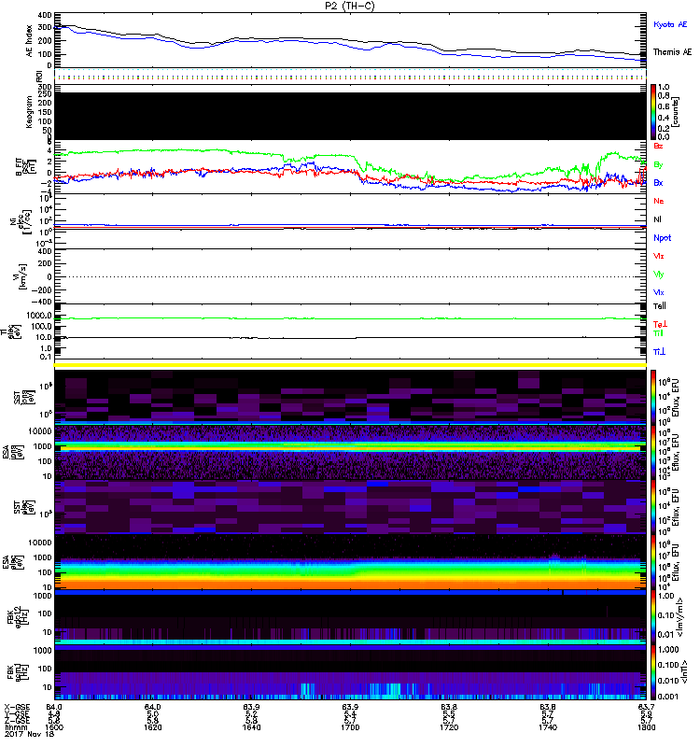The height and width of the screenshot is (747, 700).
Task: Click the ESA ion Eflux color bar
Action: [x=653, y=452]
